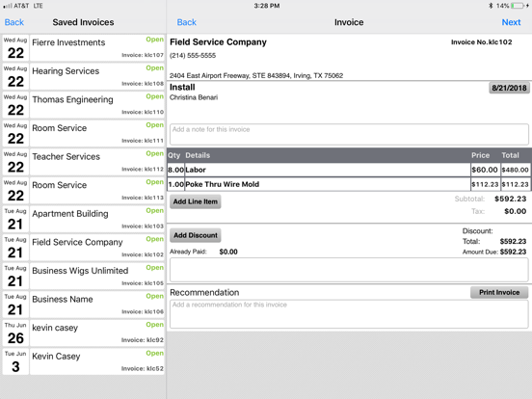Click the Christina Benari customer name
Viewport: 532px width, 399px height.
pyautogui.click(x=194, y=97)
